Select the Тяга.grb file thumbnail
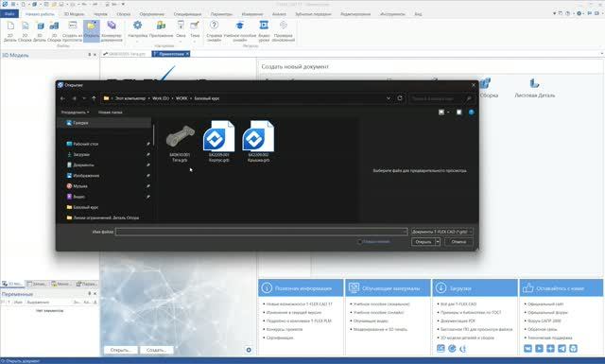Viewport: 605px width, 364px height. click(181, 142)
